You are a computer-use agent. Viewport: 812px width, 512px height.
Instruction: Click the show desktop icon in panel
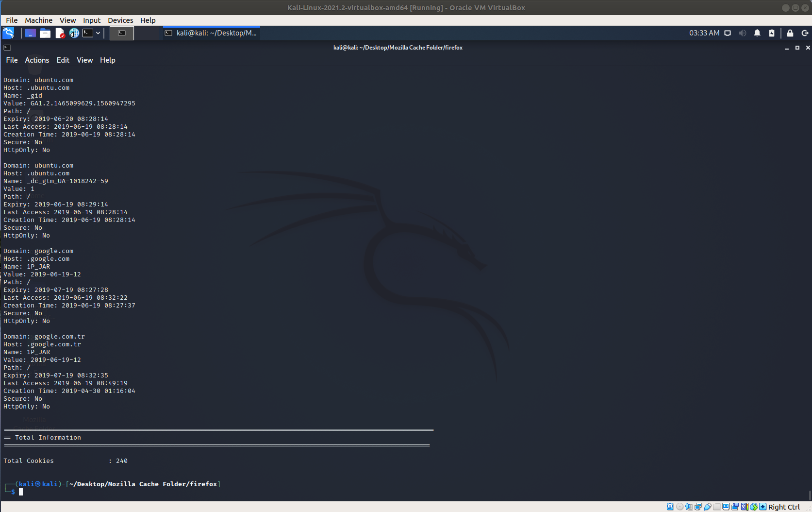31,33
